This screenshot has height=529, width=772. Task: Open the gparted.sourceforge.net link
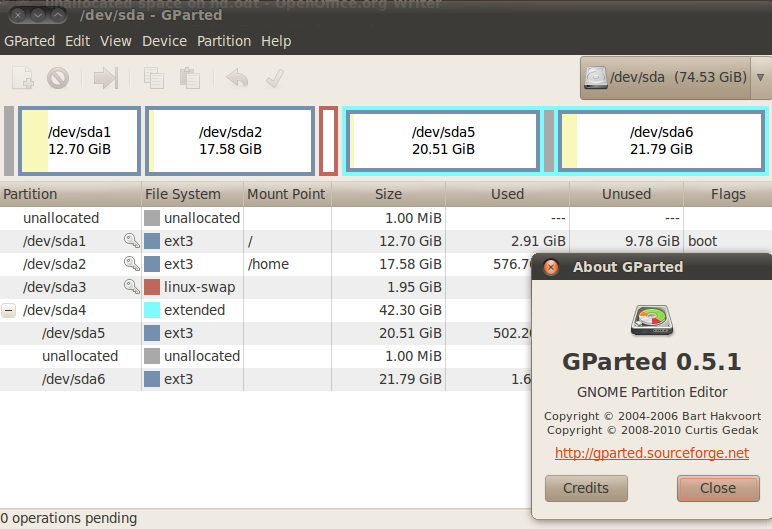click(652, 453)
